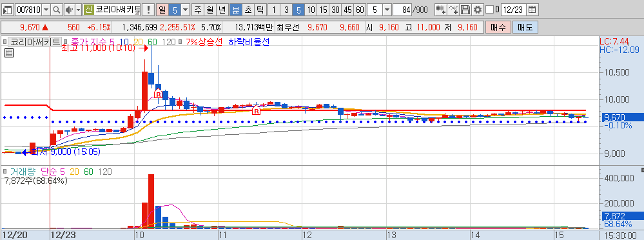The image size is (644, 240).
Task: Click the first red R marker on chart
Action: 158,94
